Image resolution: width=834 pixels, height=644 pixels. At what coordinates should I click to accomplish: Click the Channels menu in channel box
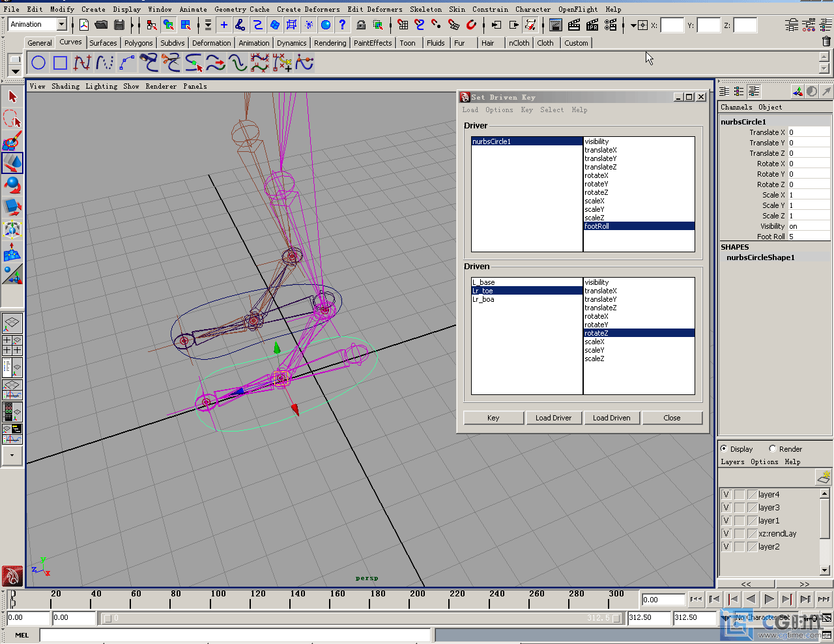click(736, 107)
